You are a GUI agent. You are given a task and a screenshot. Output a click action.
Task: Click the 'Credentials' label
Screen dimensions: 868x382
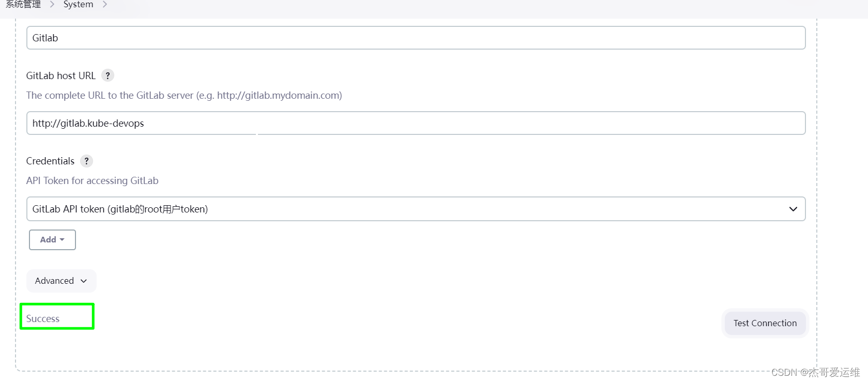[50, 161]
